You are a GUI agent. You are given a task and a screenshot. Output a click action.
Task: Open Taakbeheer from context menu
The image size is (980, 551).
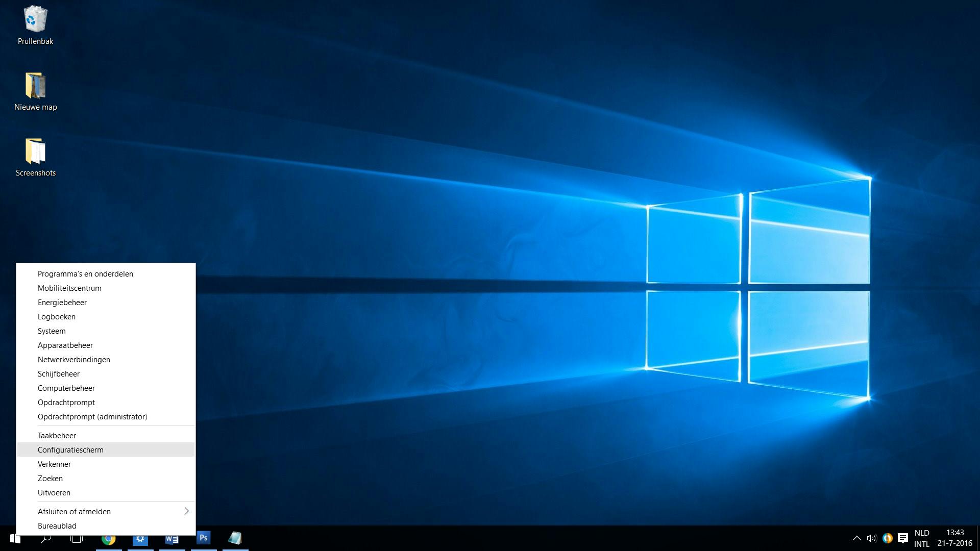[x=57, y=435]
